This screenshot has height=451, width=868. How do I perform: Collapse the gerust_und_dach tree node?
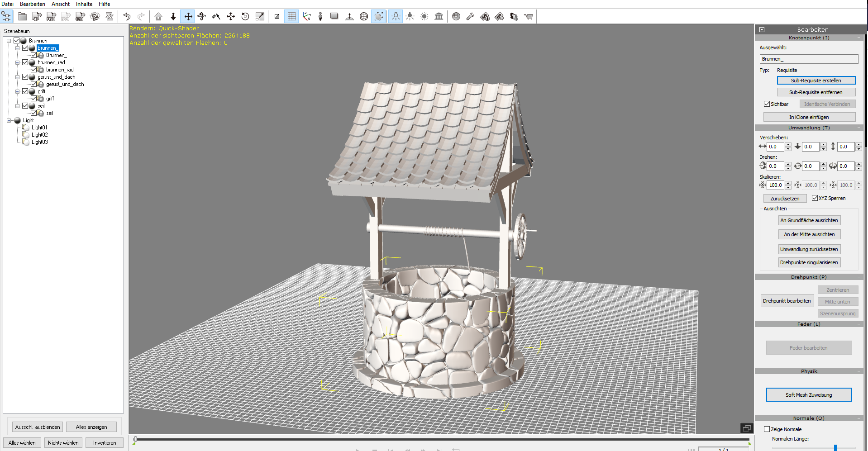click(17, 77)
